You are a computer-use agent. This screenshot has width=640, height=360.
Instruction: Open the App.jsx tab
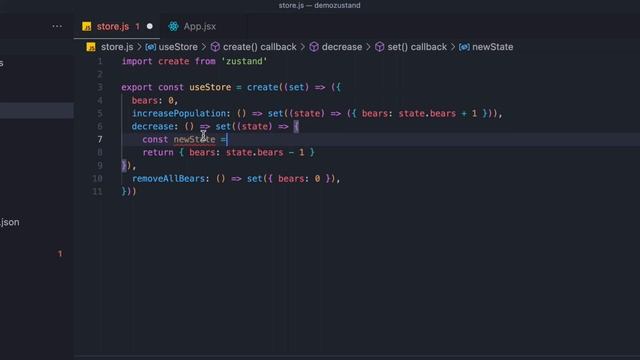pos(192,27)
